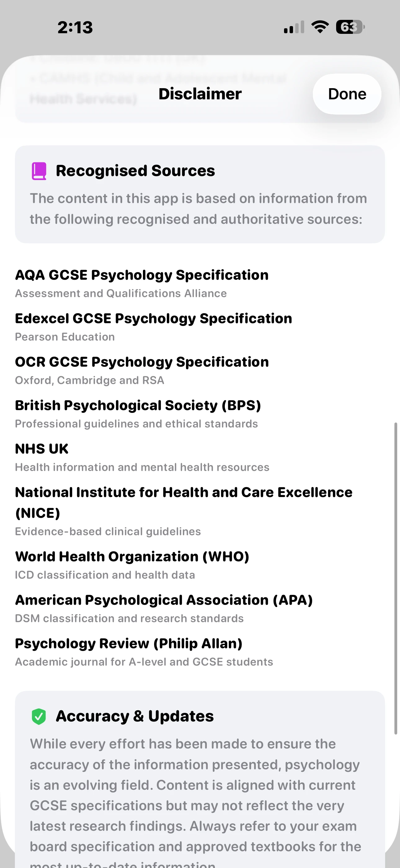
Task: Select Psychology Review (Philip Allan) entry
Action: [129, 644]
